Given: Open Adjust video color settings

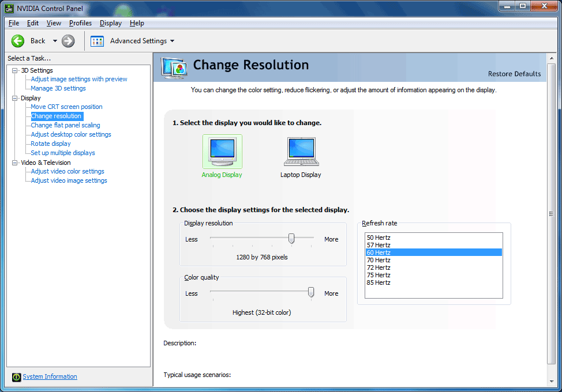Looking at the screenshot, I should click(x=68, y=171).
